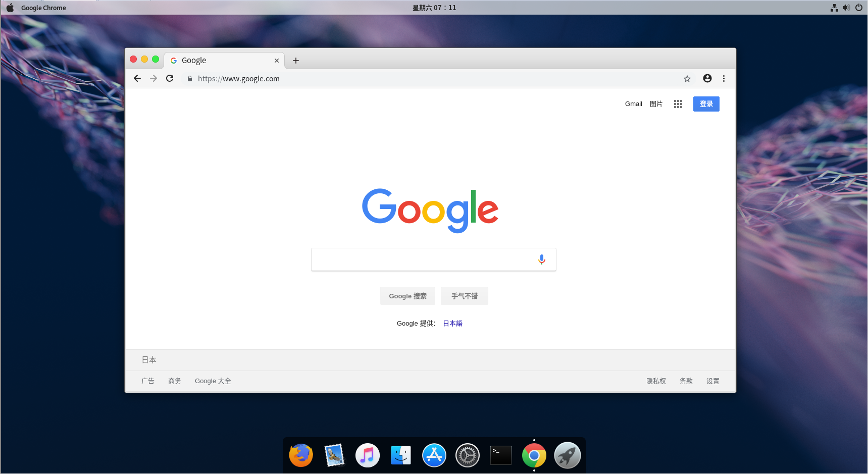
Task: Open Terminal from the dock
Action: coord(501,455)
